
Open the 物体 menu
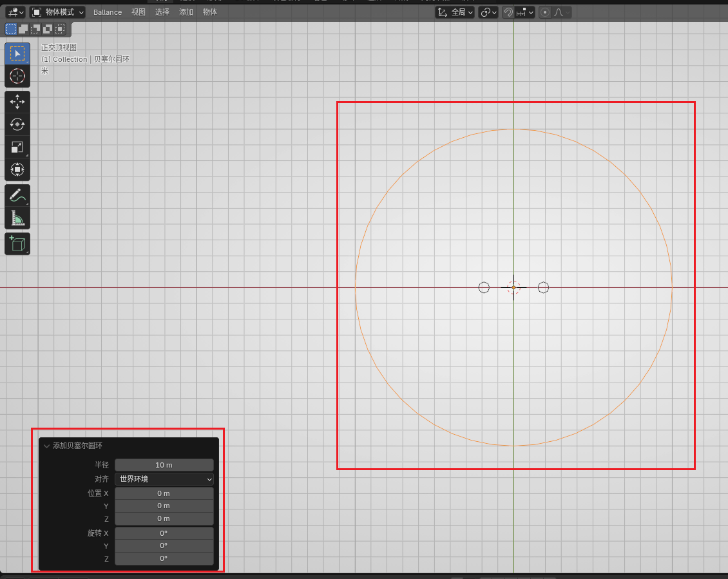tap(210, 12)
